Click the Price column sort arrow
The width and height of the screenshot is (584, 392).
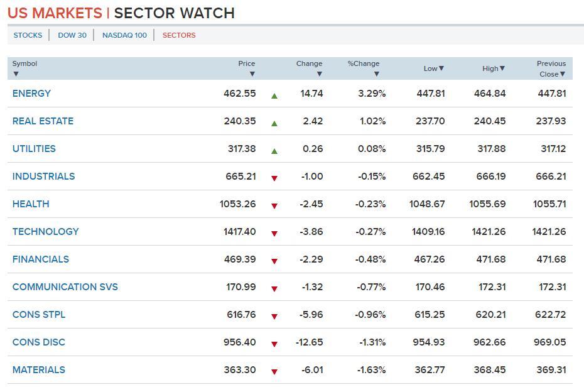(252, 74)
